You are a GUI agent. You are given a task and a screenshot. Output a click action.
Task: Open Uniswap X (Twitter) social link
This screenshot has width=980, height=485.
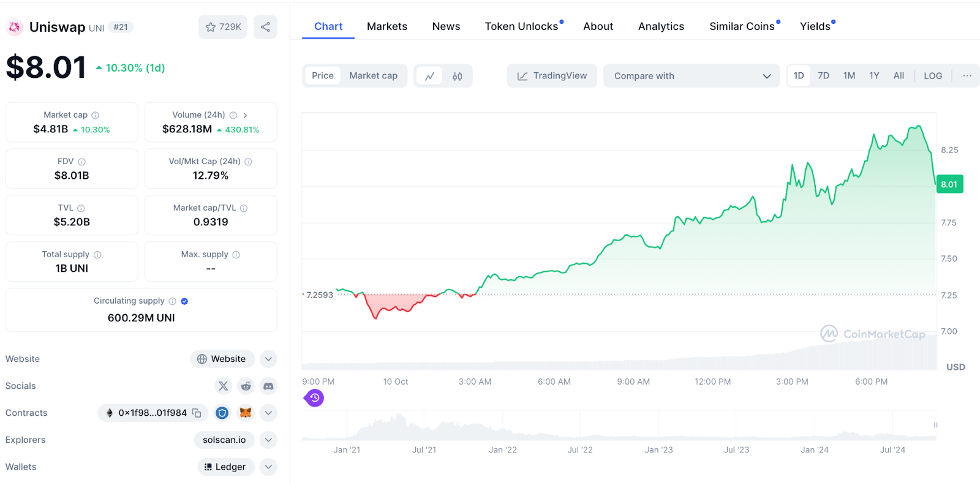coord(223,386)
